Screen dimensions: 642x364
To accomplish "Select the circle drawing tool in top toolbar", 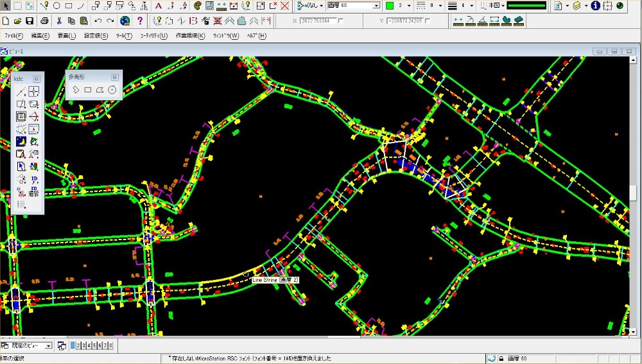I will [56, 6].
